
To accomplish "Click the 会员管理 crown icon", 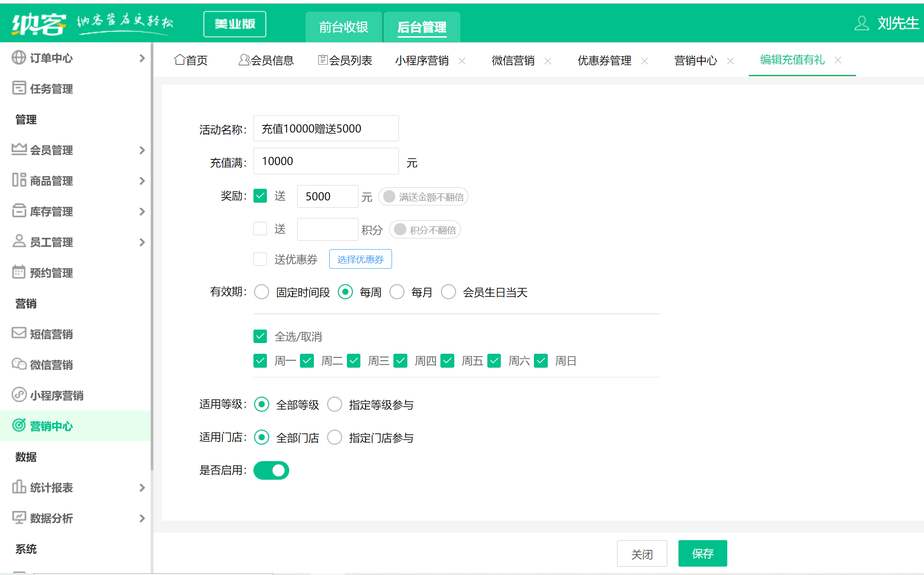I will pos(19,149).
